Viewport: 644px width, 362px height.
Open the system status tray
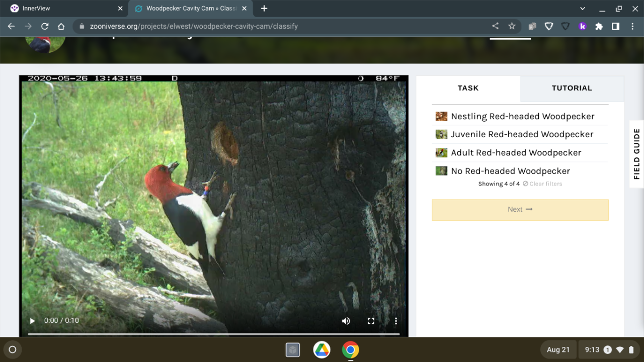[x=609, y=349]
